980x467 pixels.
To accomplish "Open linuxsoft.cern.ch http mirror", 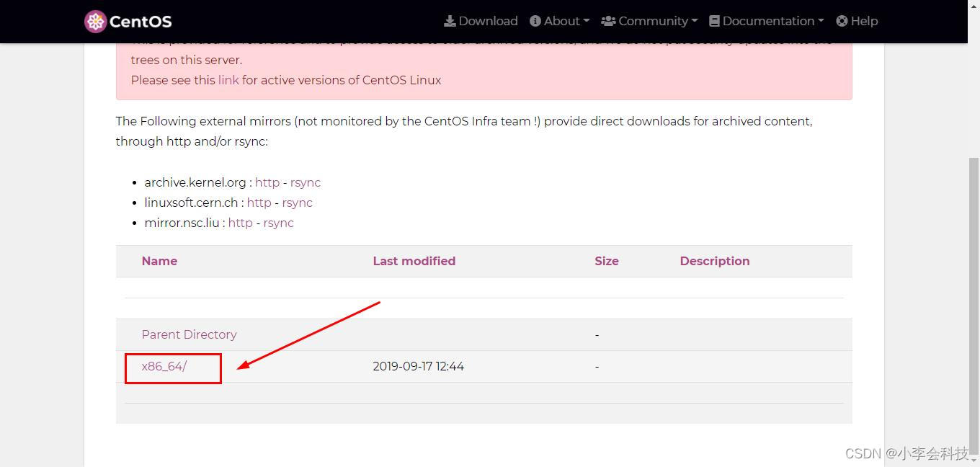I will [x=259, y=203].
